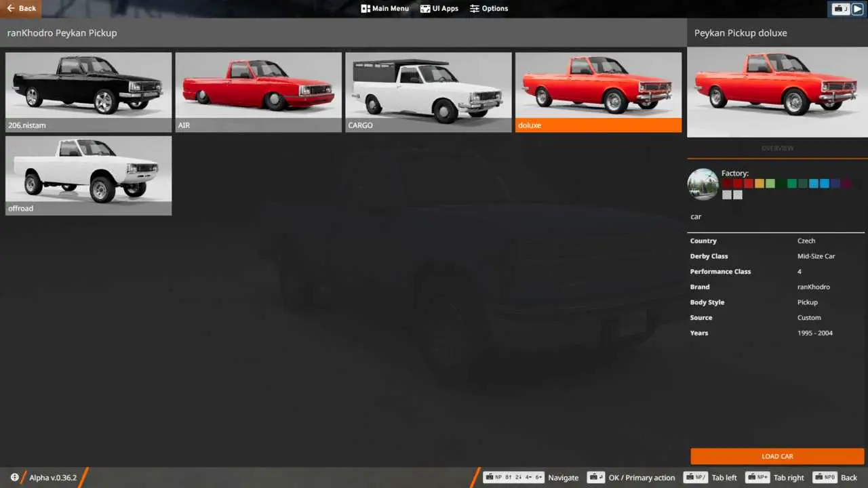
Task: Switch to the OVERVIEW tab
Action: click(x=777, y=148)
